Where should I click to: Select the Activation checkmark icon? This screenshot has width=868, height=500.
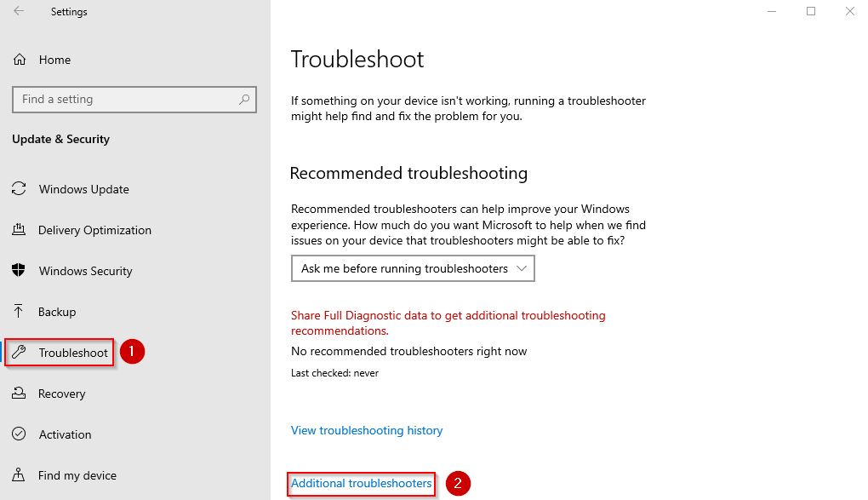(x=19, y=434)
